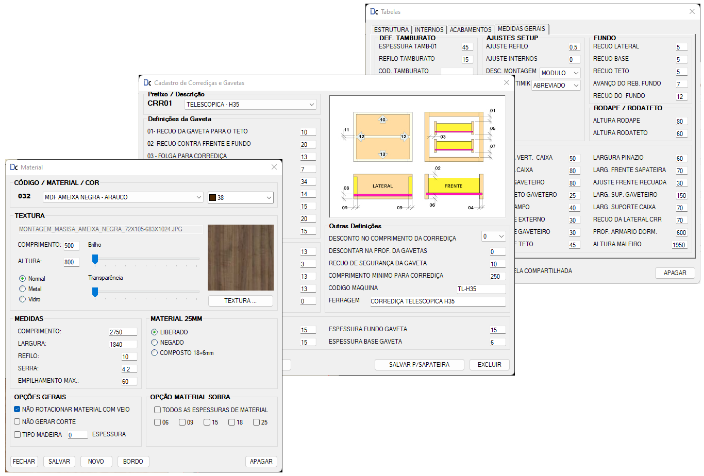Click the SALVAR button in Material window

59,462
